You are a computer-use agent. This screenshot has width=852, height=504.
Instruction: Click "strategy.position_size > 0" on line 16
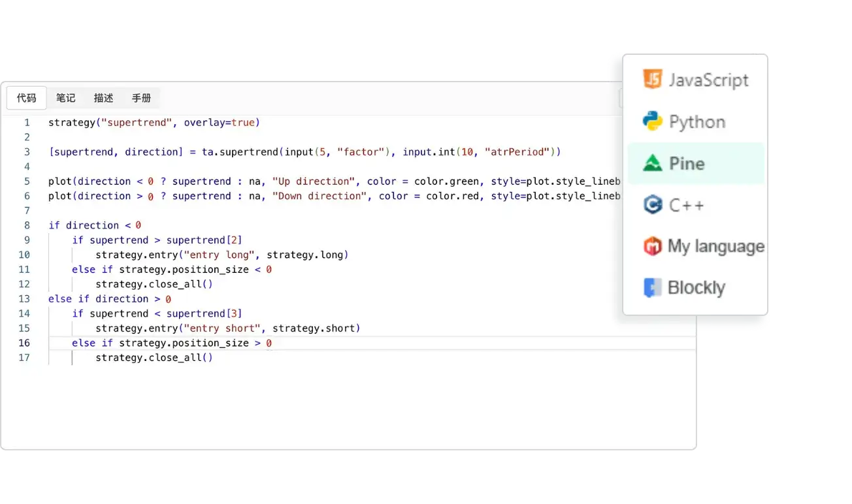click(195, 343)
